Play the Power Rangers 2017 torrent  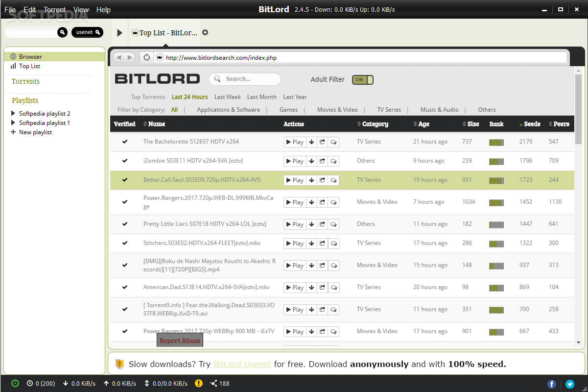click(294, 331)
